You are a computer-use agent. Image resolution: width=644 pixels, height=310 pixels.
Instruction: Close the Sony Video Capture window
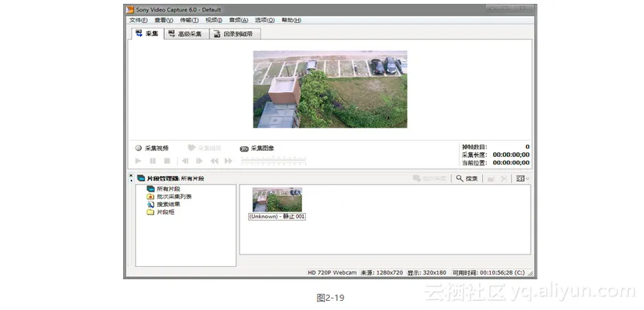522,8
